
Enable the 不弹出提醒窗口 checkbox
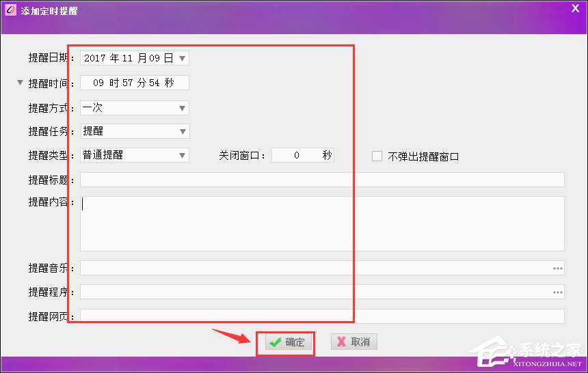377,156
